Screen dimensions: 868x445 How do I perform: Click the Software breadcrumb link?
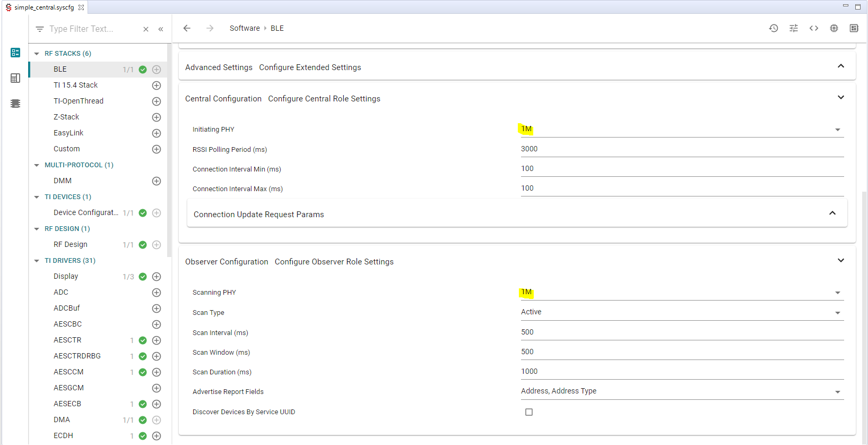click(x=245, y=28)
